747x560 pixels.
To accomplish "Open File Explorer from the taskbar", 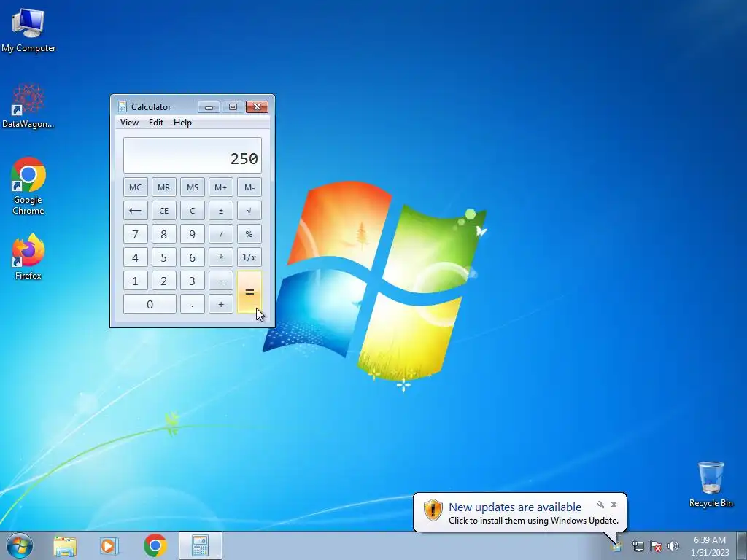I will (x=65, y=545).
